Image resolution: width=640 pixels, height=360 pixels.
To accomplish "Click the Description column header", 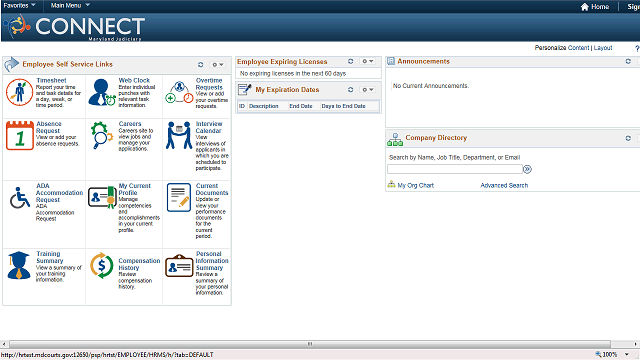I will point(264,106).
